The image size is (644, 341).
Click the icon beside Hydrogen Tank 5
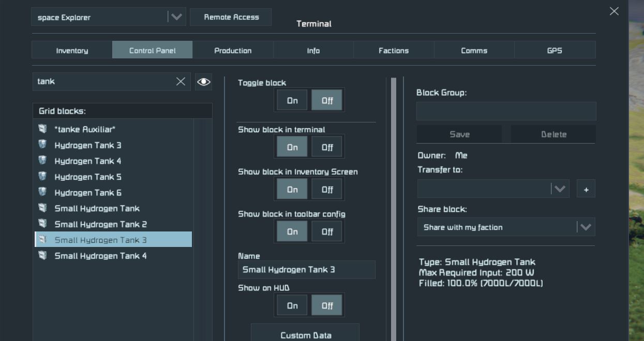coord(42,176)
